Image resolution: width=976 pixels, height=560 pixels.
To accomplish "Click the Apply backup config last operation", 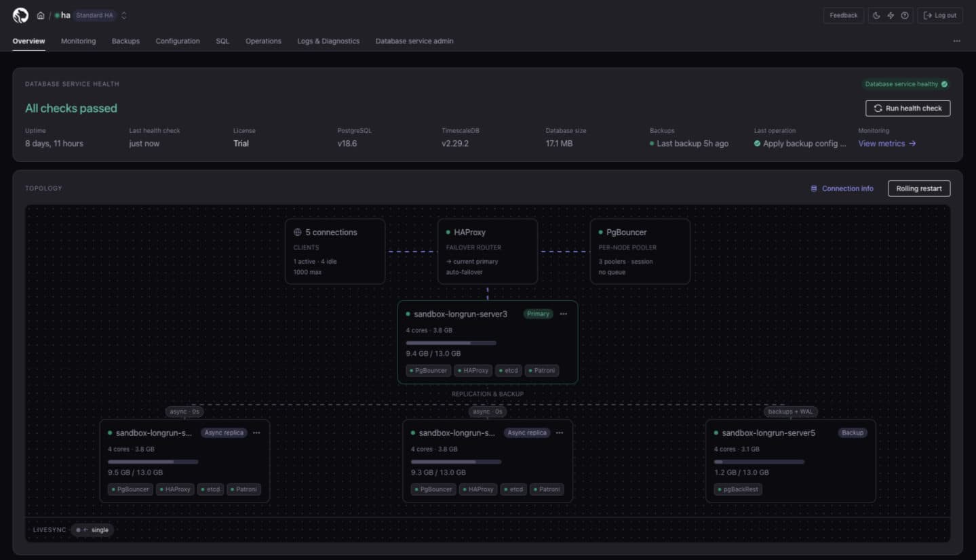I will click(800, 144).
